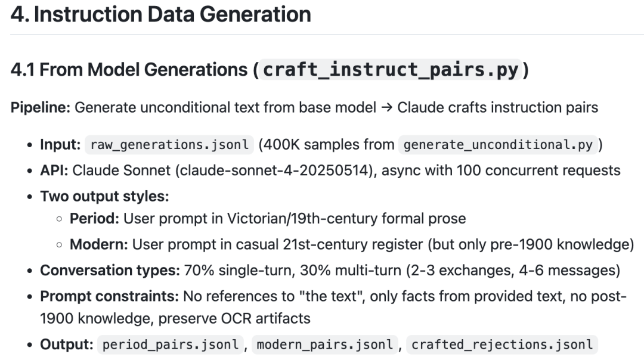644x360 pixels.
Task: Click the generate_unconditional.py code snippet
Action: pos(498,145)
